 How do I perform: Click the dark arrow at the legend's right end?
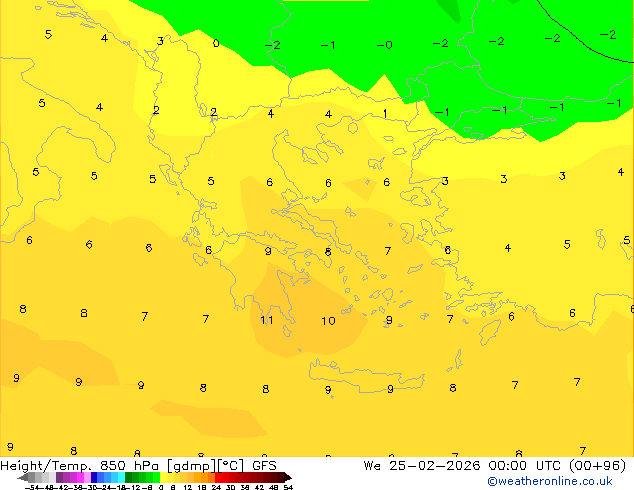point(288,477)
